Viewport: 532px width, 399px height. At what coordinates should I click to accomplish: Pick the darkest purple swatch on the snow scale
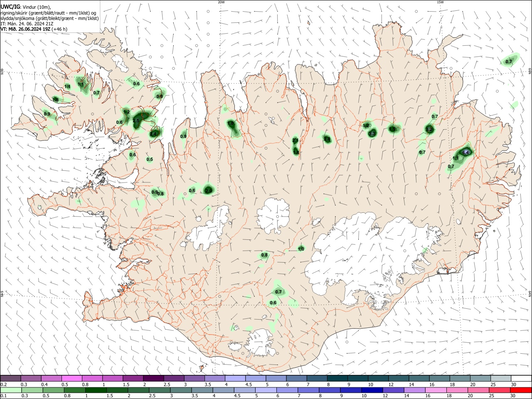(153, 378)
